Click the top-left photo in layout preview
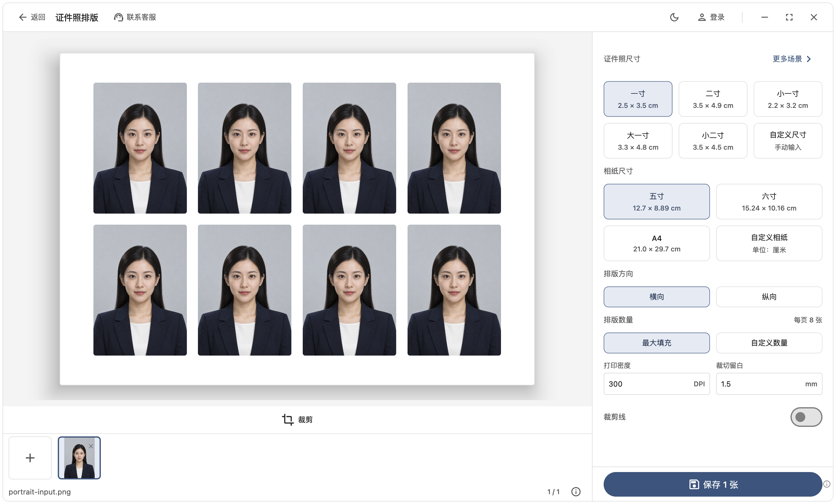 point(140,148)
